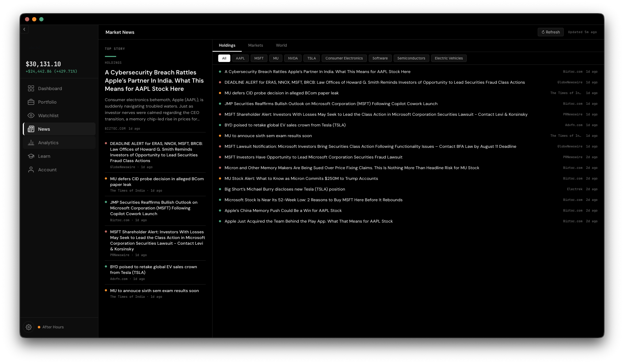Click the Account person icon
The width and height of the screenshot is (624, 364).
pos(31,170)
